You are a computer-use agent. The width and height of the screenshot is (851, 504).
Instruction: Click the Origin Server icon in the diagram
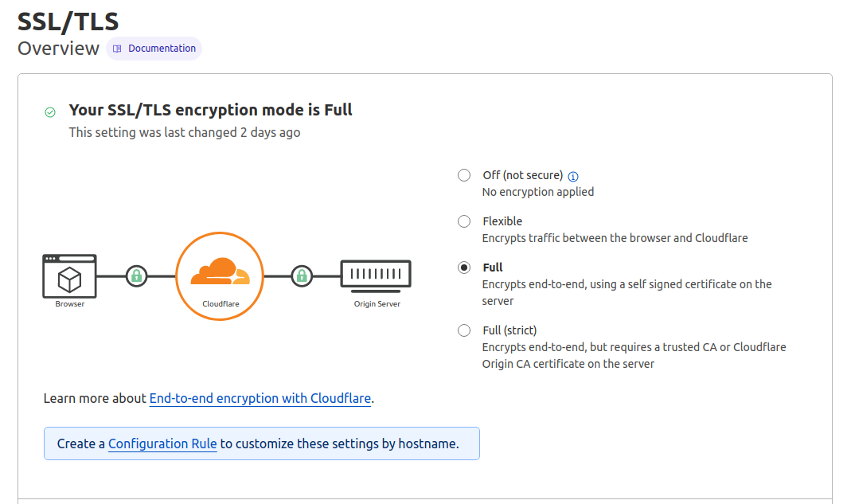376,272
